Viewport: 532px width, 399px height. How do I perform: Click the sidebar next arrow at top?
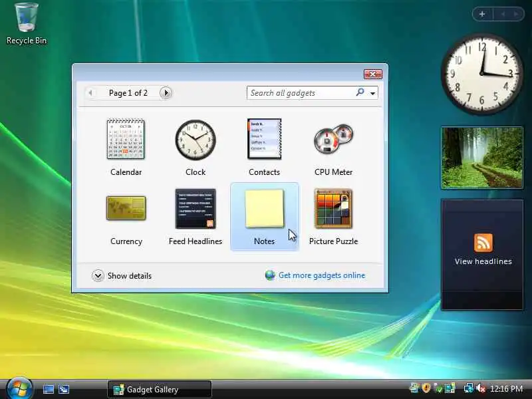point(516,14)
